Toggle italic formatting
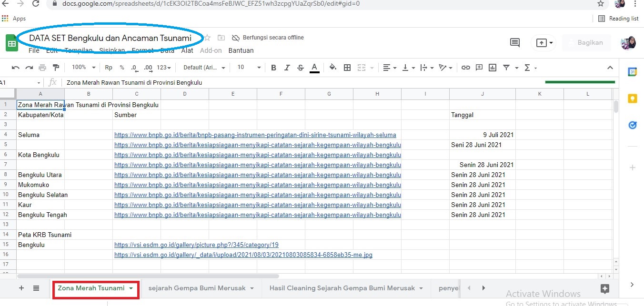 tap(287, 68)
